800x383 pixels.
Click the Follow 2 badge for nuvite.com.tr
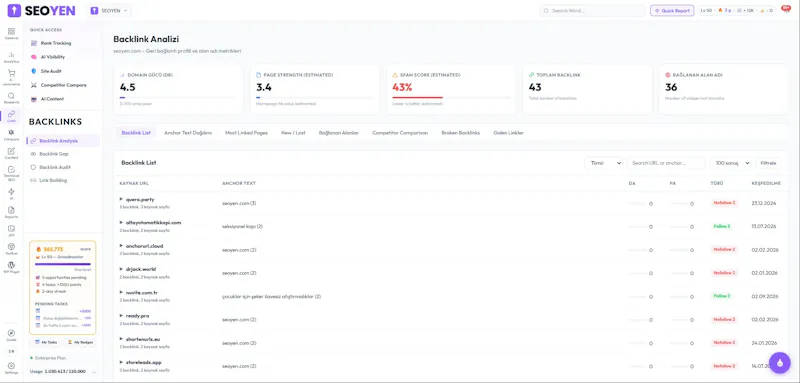click(x=722, y=296)
